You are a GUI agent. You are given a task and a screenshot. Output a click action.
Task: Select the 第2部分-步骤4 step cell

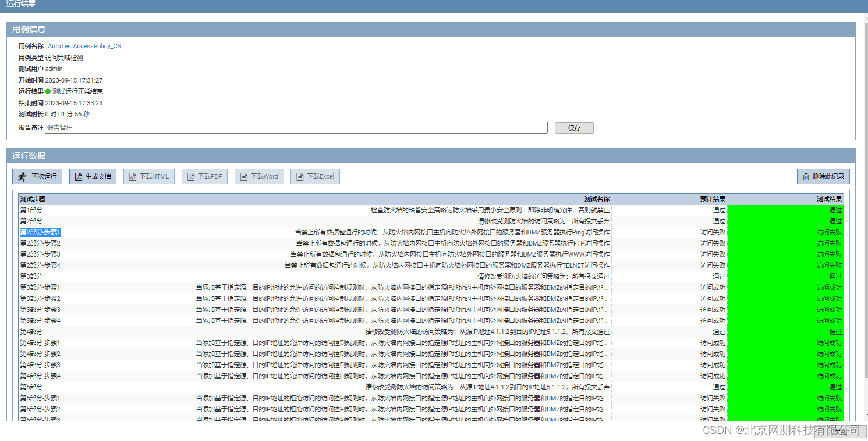click(x=106, y=265)
